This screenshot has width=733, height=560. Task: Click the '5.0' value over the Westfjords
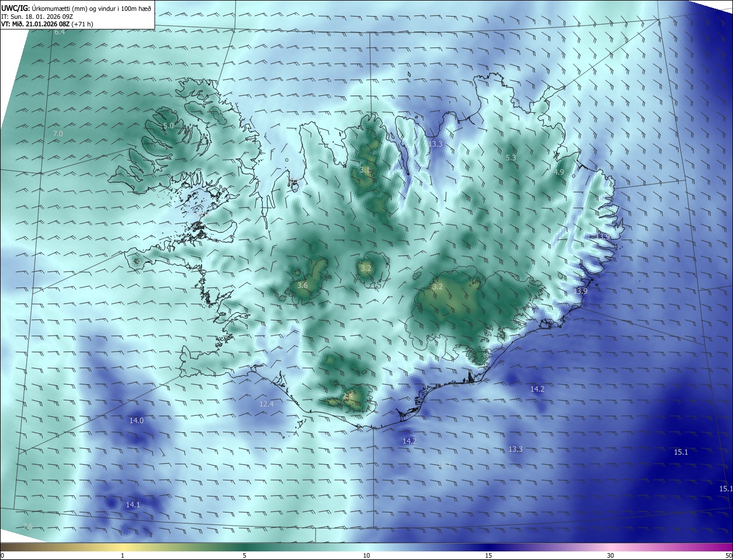click(x=168, y=125)
